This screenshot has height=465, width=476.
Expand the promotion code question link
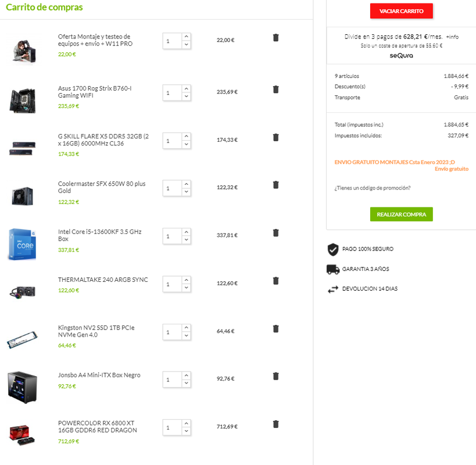373,188
